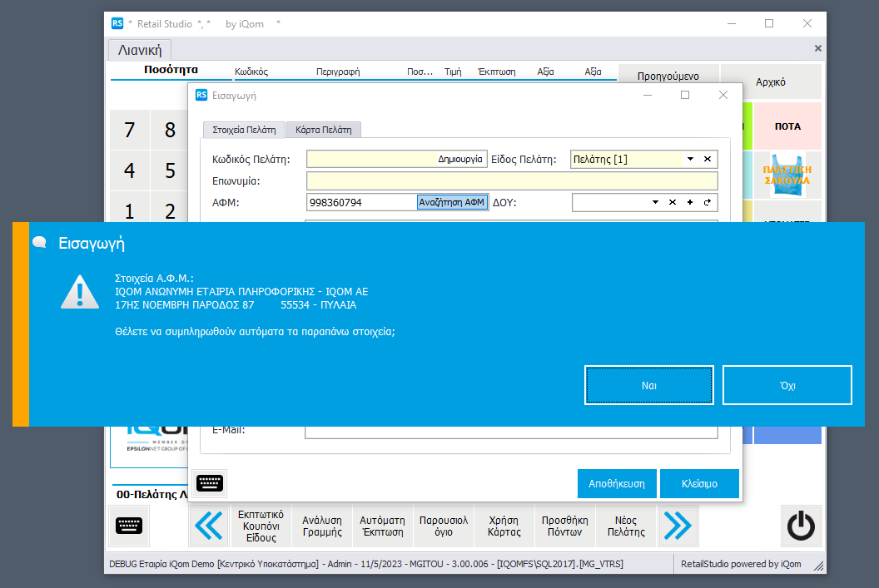879x588 pixels.
Task: Select the Στοιχεία Πελάτη tab
Action: 244,130
